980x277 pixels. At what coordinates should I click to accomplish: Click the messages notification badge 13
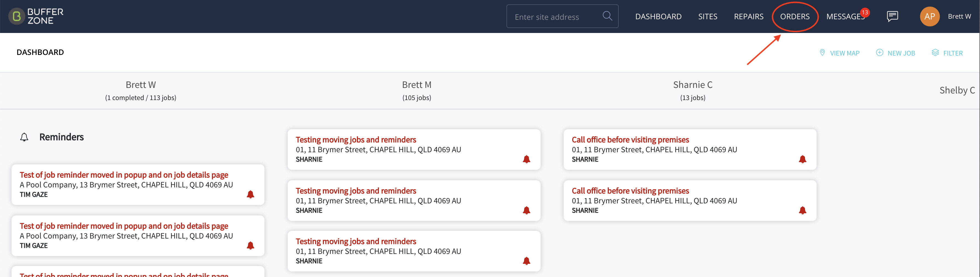click(865, 13)
